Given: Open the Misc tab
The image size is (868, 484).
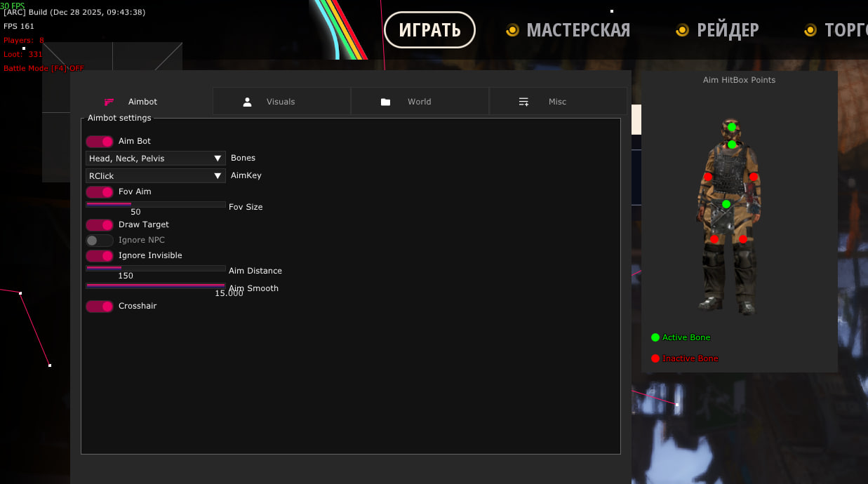Looking at the screenshot, I should (x=557, y=102).
